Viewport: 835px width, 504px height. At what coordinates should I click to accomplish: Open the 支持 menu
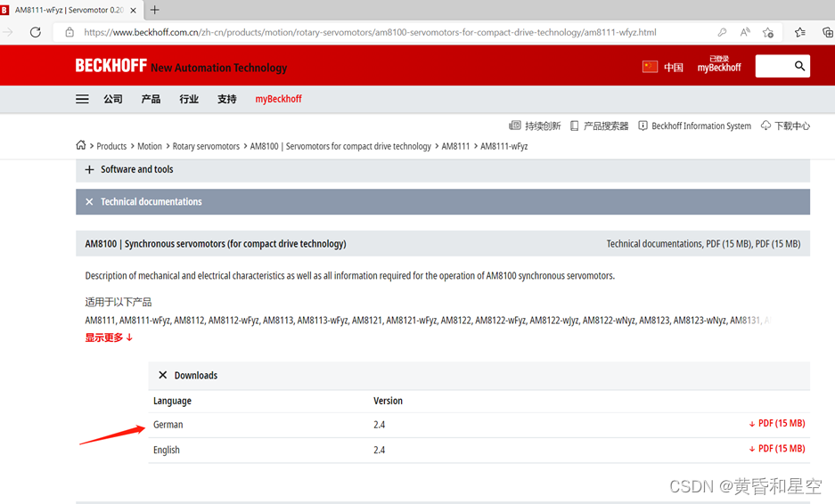click(227, 99)
